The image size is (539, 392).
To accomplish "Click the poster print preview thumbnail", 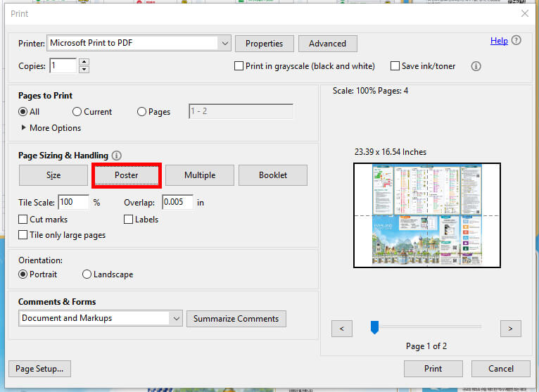I will click(x=427, y=215).
